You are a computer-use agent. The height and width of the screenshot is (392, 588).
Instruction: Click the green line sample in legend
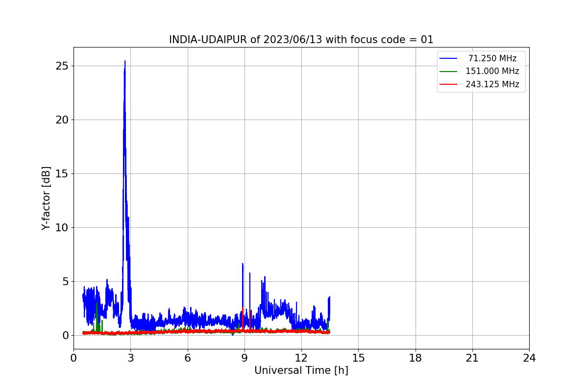(448, 71)
